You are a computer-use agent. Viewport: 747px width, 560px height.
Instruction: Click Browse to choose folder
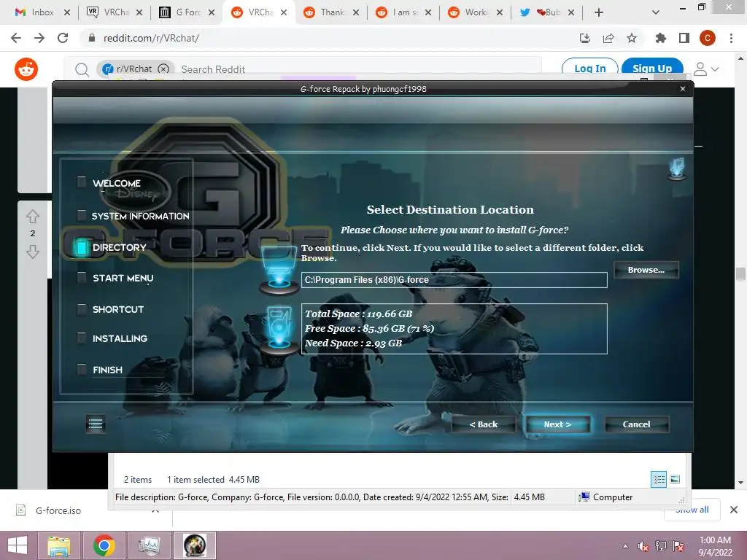coord(646,270)
